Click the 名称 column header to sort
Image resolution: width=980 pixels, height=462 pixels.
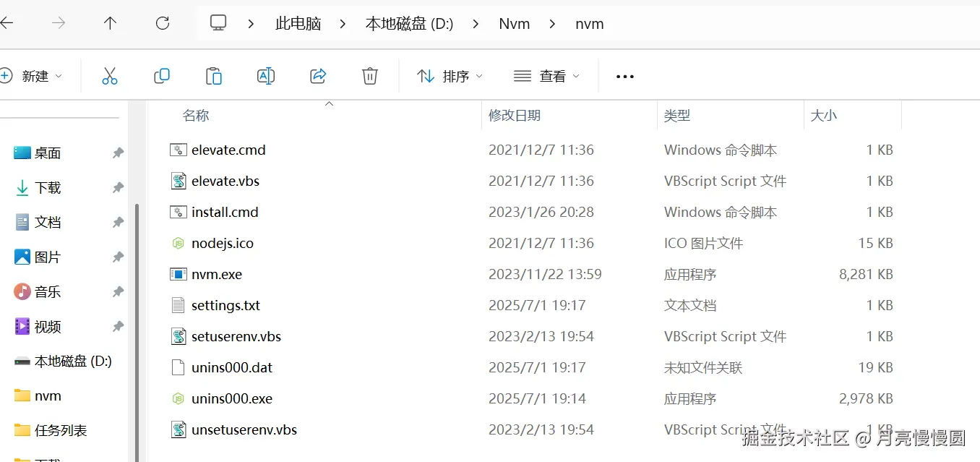tap(196, 115)
